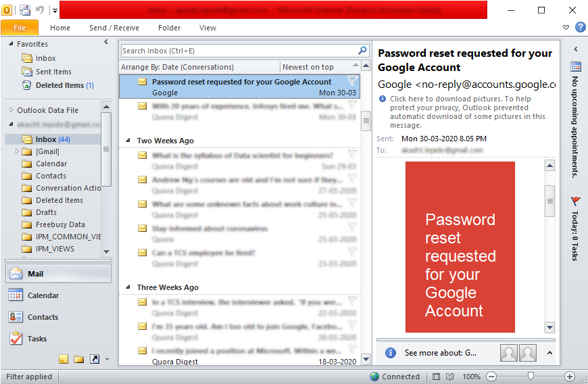Toggle Newest on top sort order

pos(308,67)
